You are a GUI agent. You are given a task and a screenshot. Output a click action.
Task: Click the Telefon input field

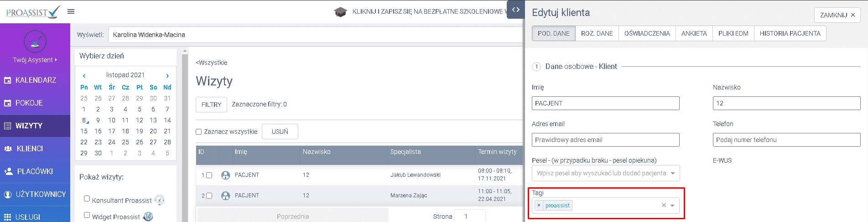pyautogui.click(x=786, y=140)
